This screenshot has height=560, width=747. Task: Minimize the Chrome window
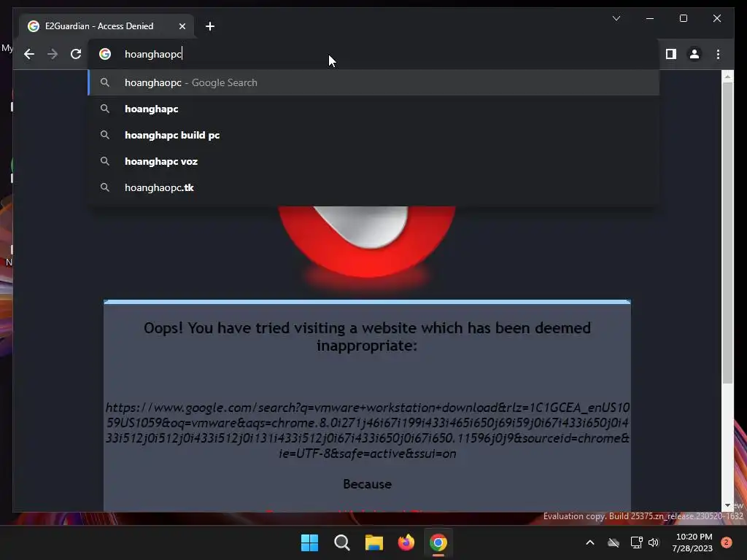650,18
